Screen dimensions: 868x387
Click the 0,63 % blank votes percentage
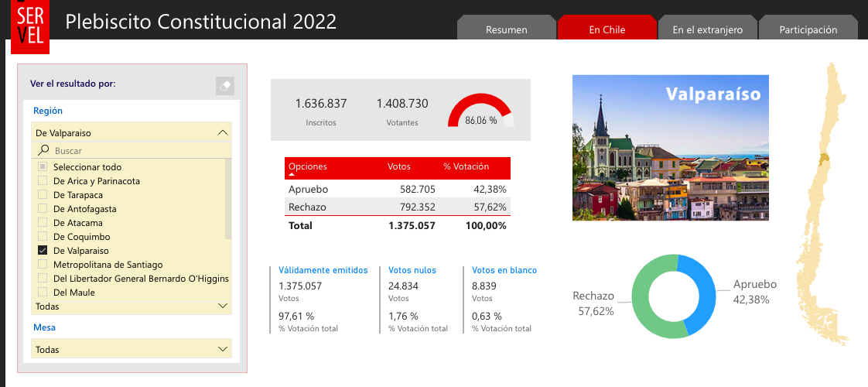click(487, 316)
